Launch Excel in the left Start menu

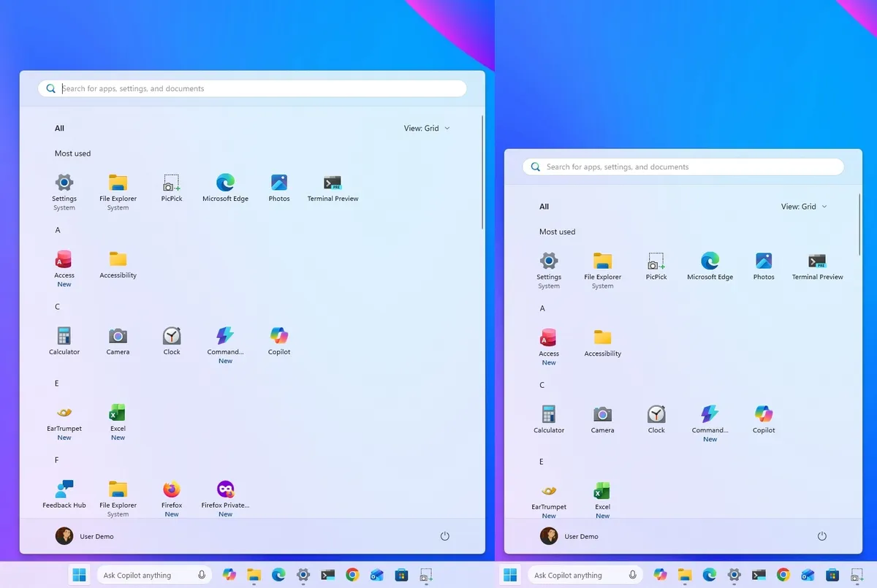pos(118,422)
